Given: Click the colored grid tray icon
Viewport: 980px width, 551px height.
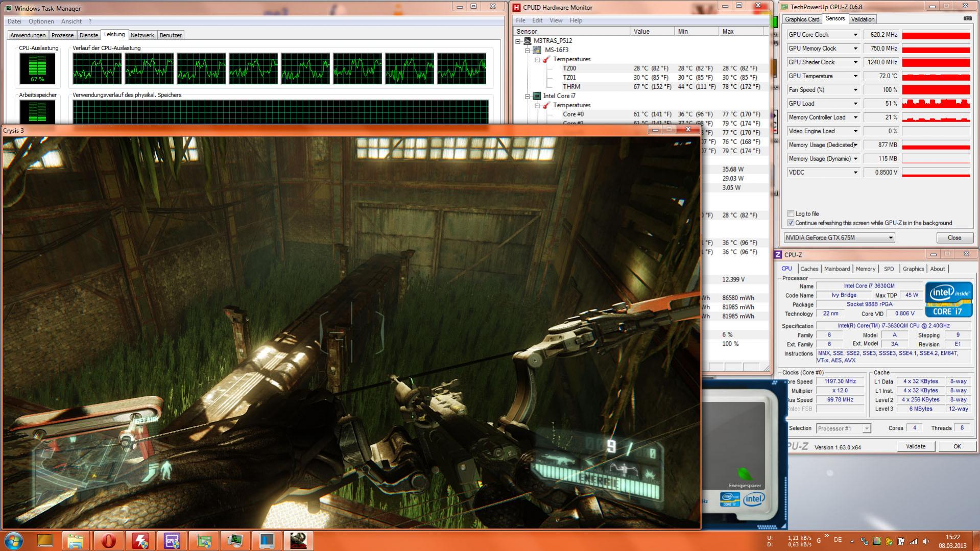Looking at the screenshot, I should 877,541.
